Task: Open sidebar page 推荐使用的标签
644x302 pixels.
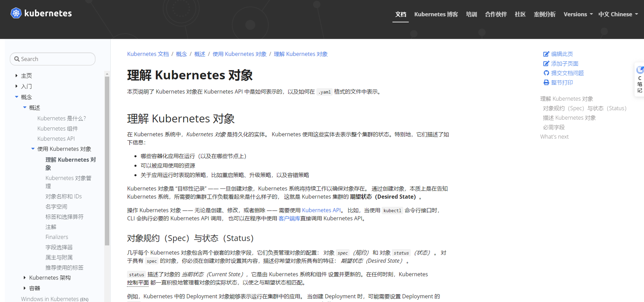Action: 64,268
